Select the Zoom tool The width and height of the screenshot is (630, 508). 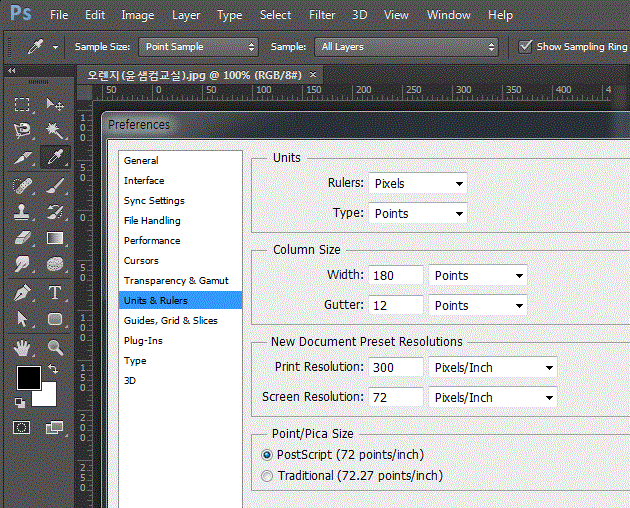(55, 348)
